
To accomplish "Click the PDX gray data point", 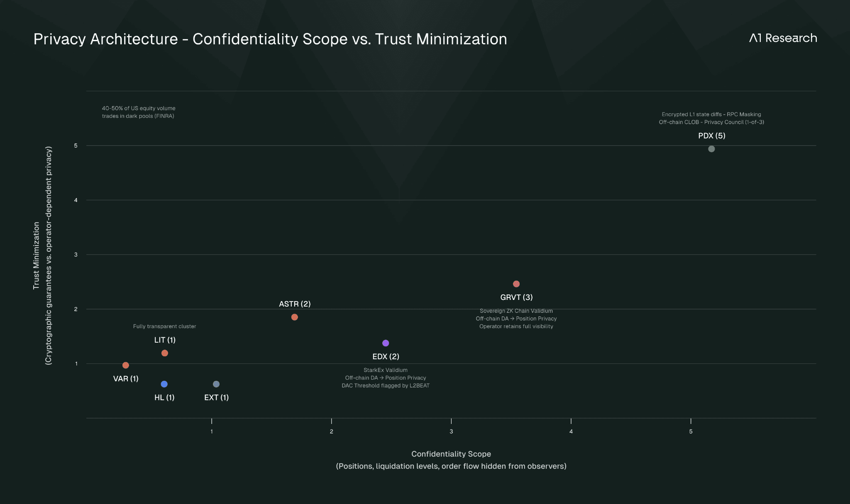I will [711, 149].
